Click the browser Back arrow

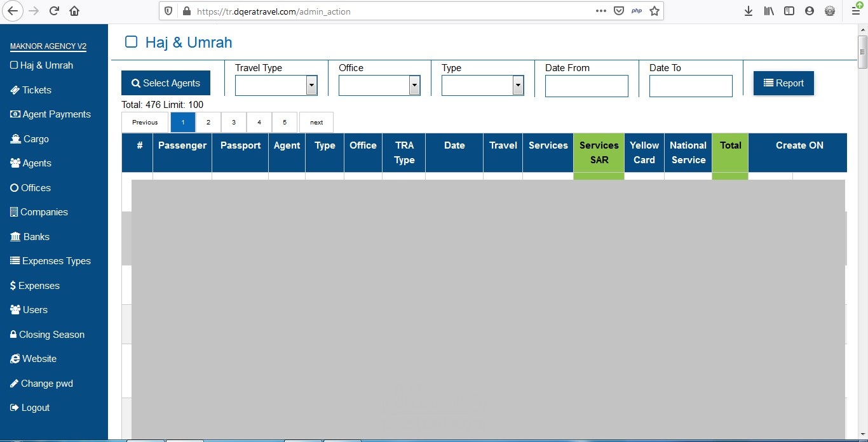(x=13, y=11)
